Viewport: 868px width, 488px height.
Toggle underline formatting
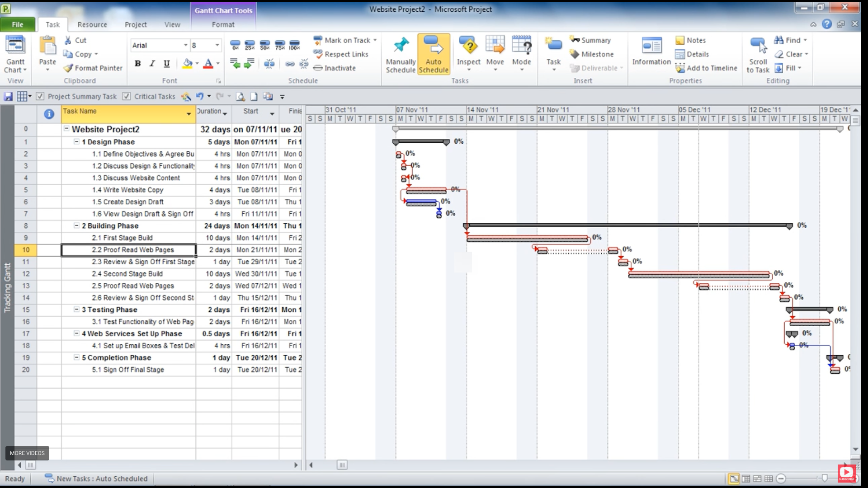point(166,64)
